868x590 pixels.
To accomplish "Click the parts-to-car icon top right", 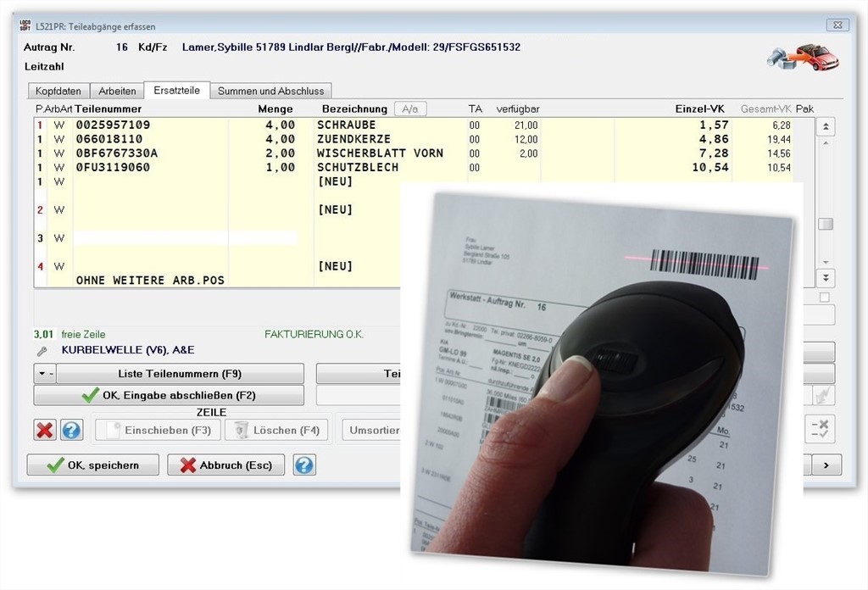I will click(x=802, y=57).
